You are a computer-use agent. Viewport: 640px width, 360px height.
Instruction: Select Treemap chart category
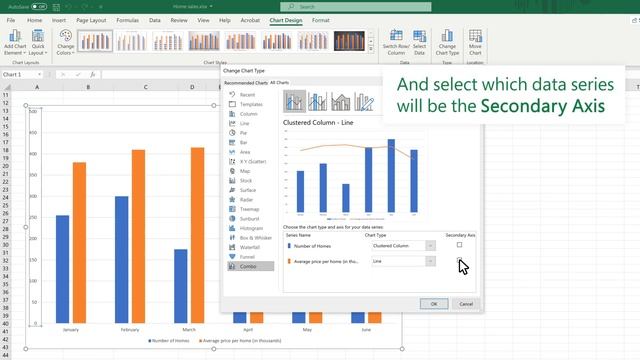(x=249, y=209)
